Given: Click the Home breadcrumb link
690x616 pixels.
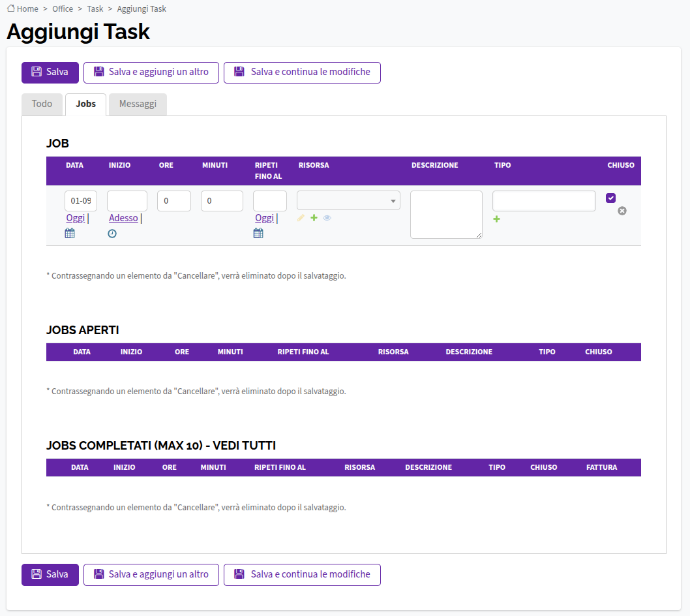Looking at the screenshot, I should tap(27, 8).
